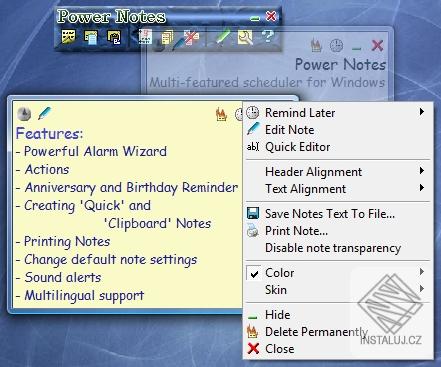Expand the Text Alignment submenu arrow
Viewport: 441px width, 367px height.
[422, 188]
